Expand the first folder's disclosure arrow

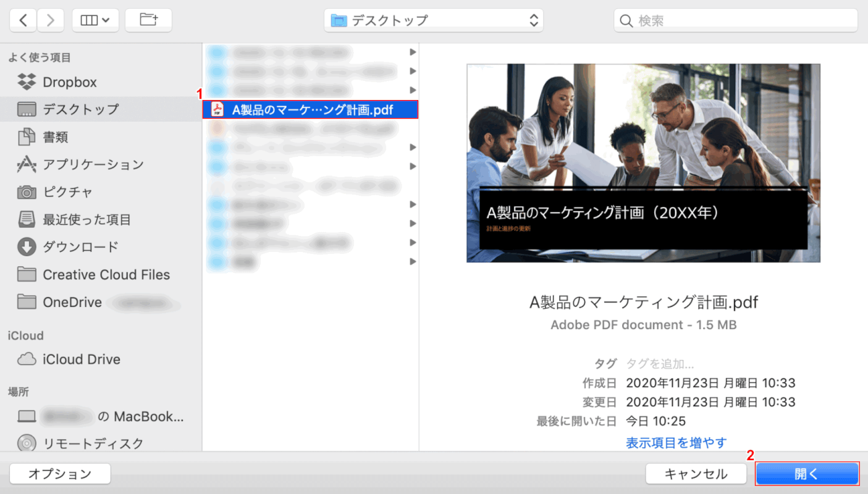(x=413, y=52)
